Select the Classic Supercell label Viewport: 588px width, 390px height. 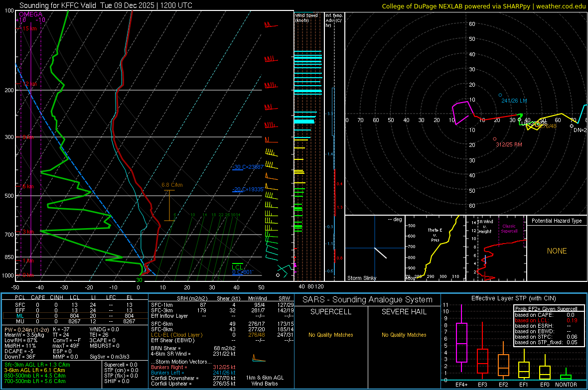(509, 229)
